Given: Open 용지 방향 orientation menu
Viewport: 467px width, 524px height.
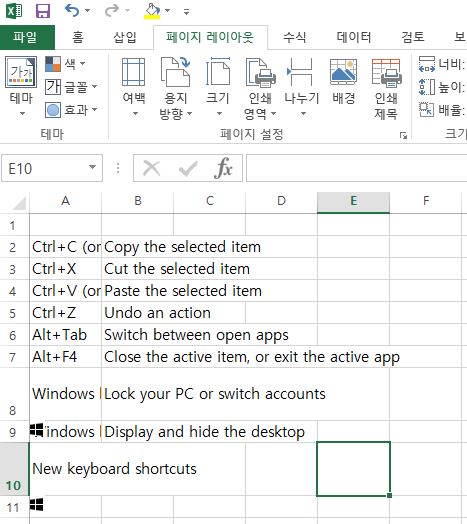Looking at the screenshot, I should coord(176,88).
